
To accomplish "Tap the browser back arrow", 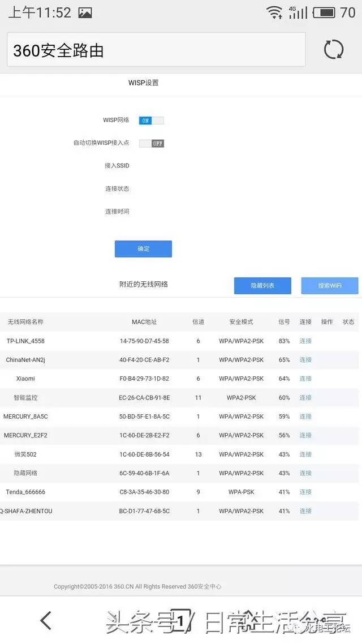I will 46,620.
